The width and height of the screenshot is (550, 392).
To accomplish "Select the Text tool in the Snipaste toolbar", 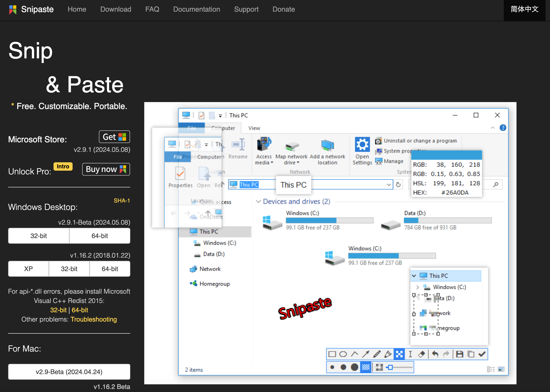I will [410, 354].
